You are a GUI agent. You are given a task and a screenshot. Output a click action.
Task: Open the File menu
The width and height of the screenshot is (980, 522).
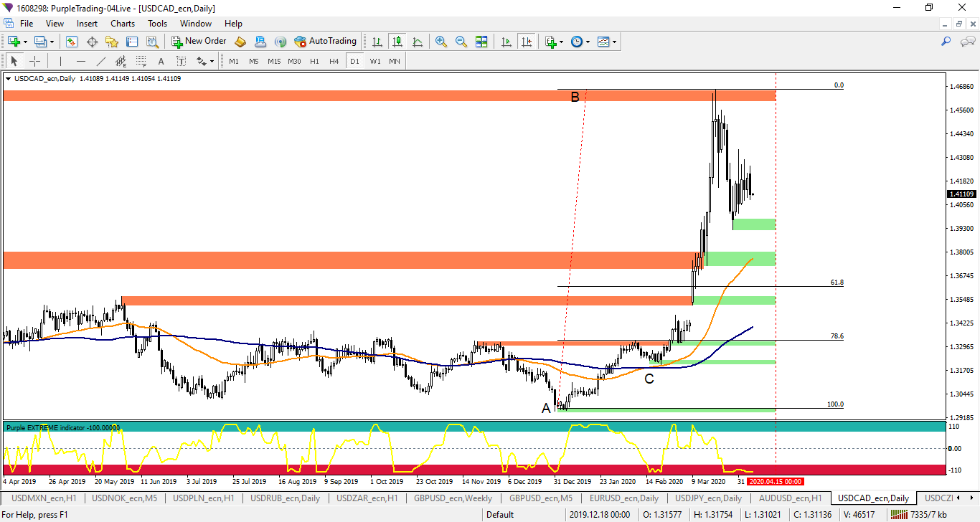tap(27, 24)
